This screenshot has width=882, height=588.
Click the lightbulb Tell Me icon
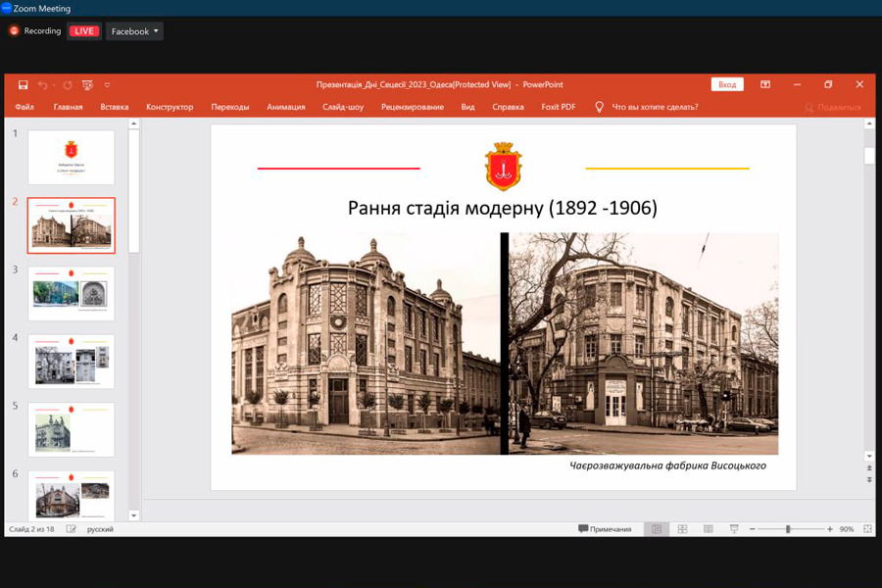[599, 107]
